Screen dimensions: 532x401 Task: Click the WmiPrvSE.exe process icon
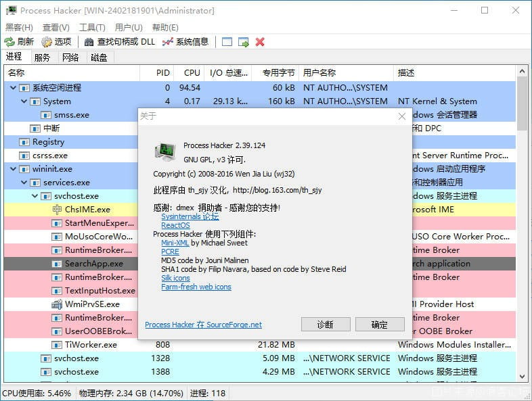[57, 304]
